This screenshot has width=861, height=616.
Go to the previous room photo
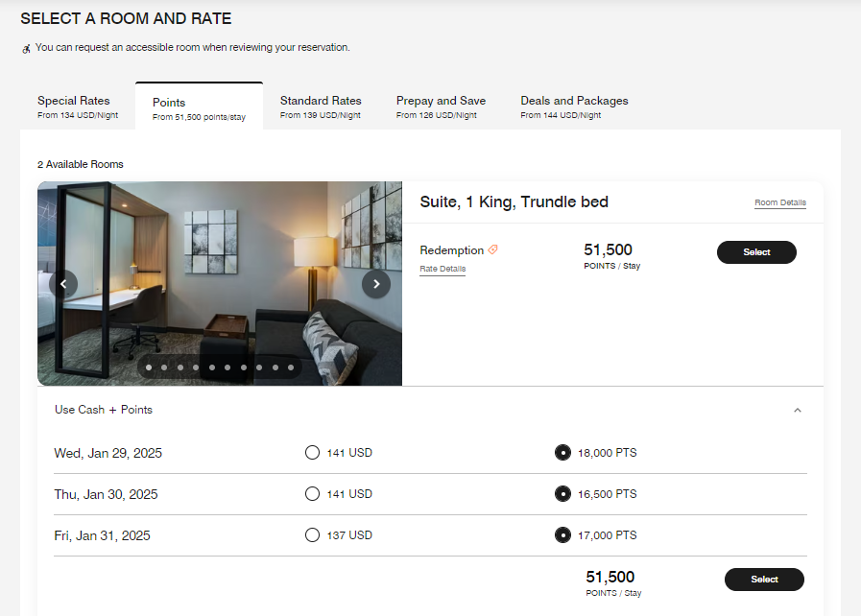coord(63,284)
